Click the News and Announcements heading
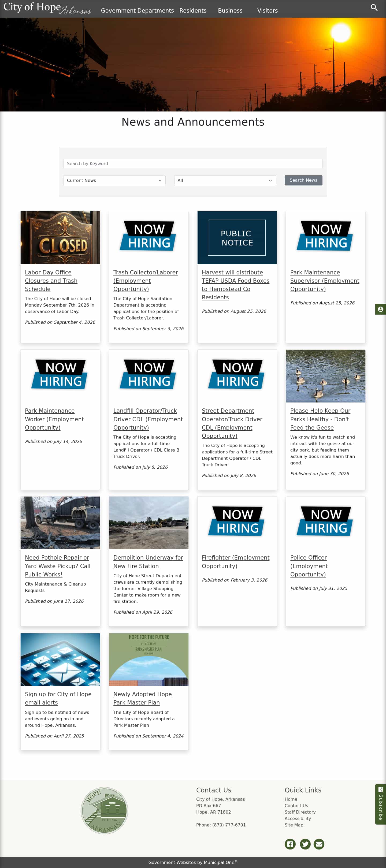Screen dimensions: 386x868 tap(193, 122)
